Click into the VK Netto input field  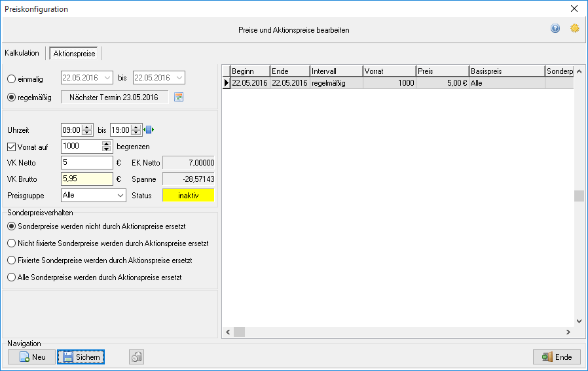[87, 163]
